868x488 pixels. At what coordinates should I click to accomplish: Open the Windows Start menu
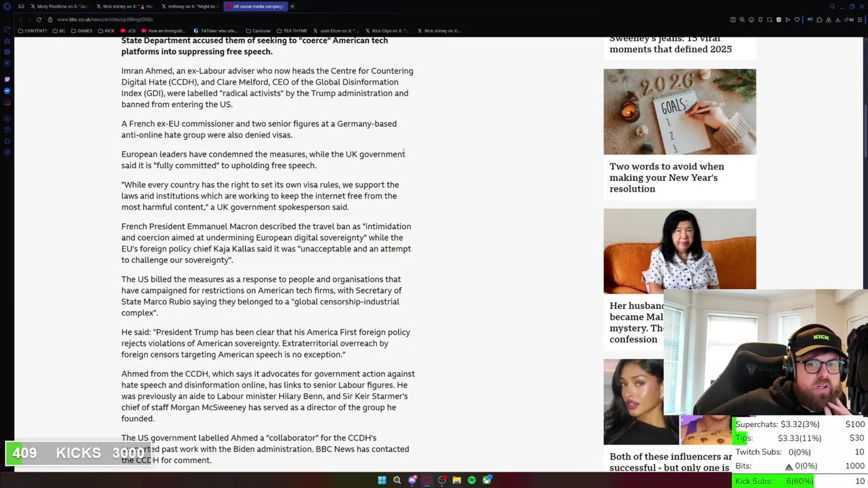pos(382,481)
